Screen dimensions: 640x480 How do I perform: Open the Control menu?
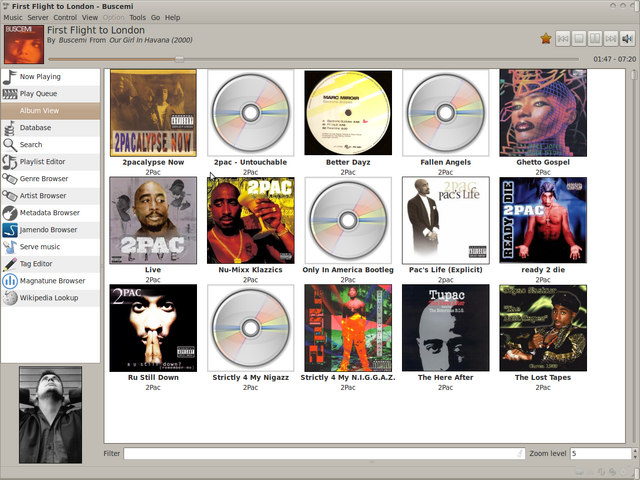pos(65,18)
